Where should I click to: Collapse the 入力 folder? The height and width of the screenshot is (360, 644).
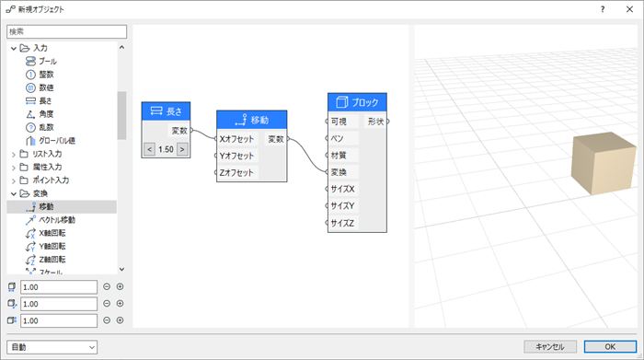14,49
